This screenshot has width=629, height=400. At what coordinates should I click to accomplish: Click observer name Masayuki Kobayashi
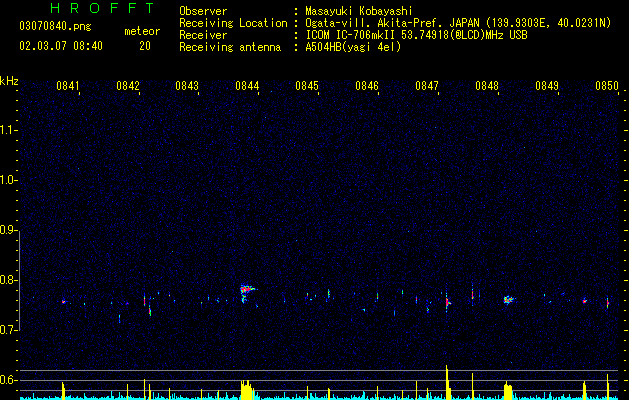pyautogui.click(x=358, y=11)
